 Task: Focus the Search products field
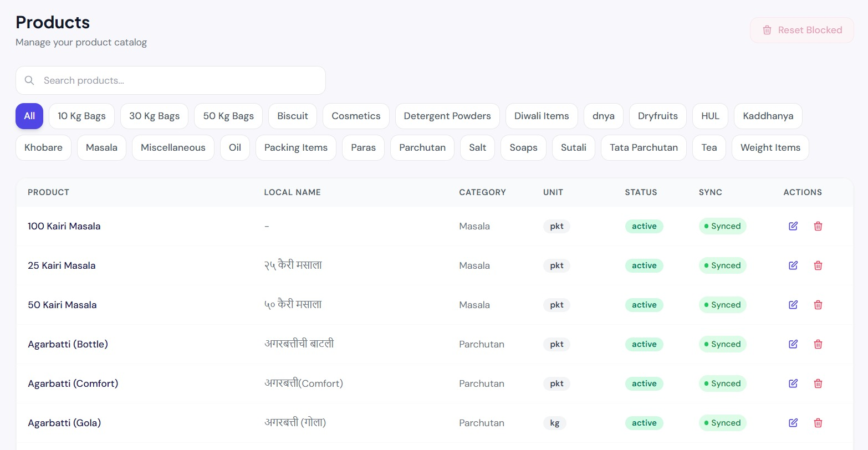click(170, 80)
